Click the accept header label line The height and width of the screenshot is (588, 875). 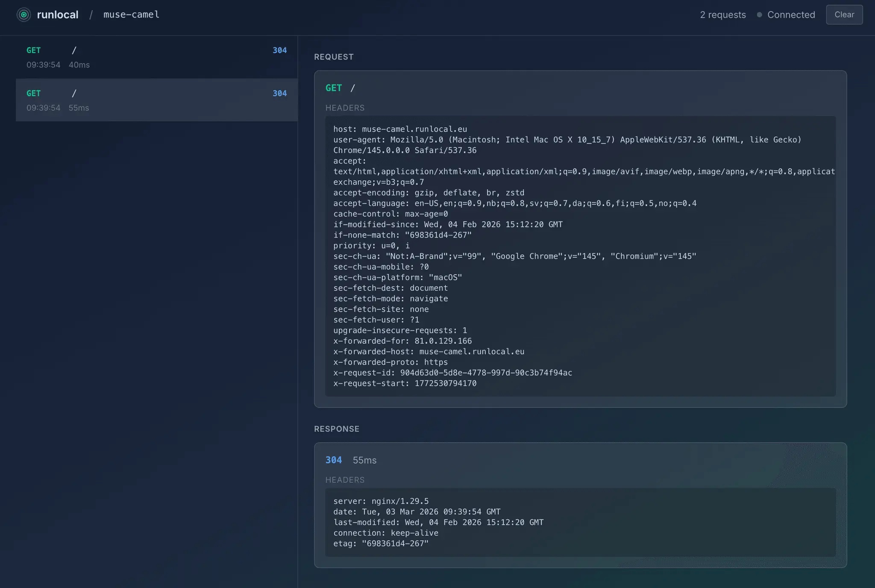349,161
